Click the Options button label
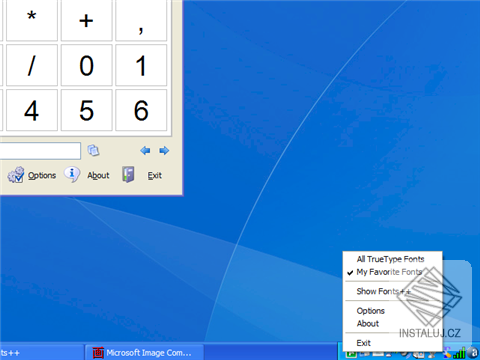Screen dimensions: 480x360 pos(42,175)
